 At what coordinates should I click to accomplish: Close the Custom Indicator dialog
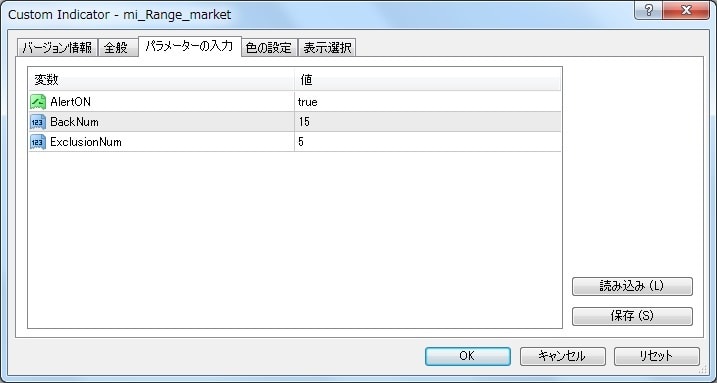tap(686, 11)
